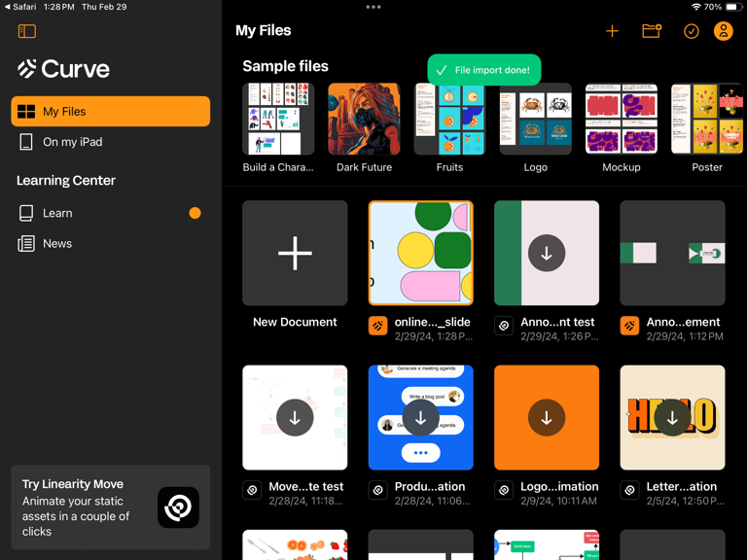Open the online..._slide document thumbnail
The image size is (747, 560).
tap(420, 253)
